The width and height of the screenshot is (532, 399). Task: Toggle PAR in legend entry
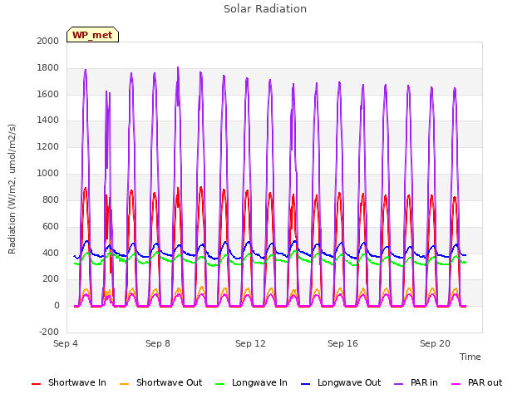(416, 382)
